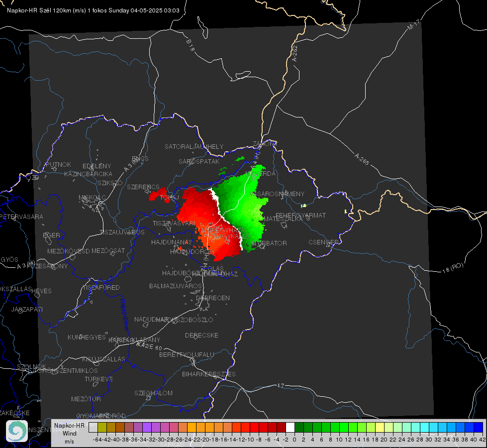Image resolution: width=487 pixels, height=448 pixels.
Task: Click the 18 (RO) road label
Action: (x=453, y=268)
